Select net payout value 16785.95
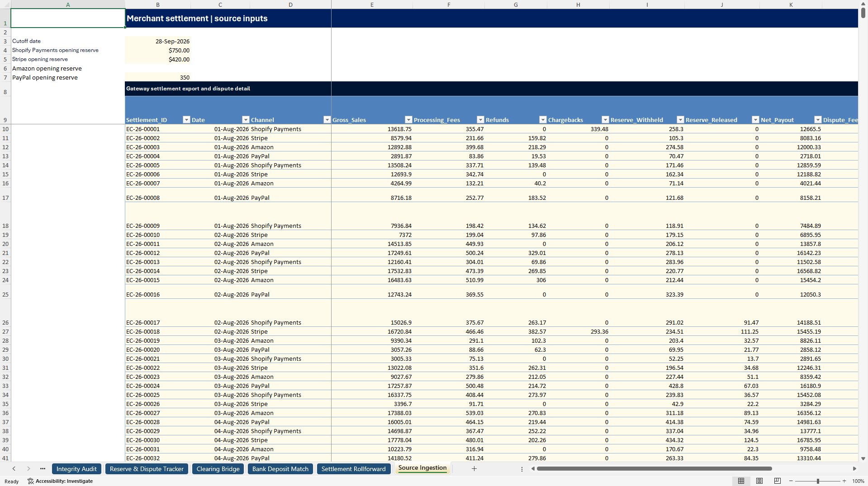 coord(791,440)
